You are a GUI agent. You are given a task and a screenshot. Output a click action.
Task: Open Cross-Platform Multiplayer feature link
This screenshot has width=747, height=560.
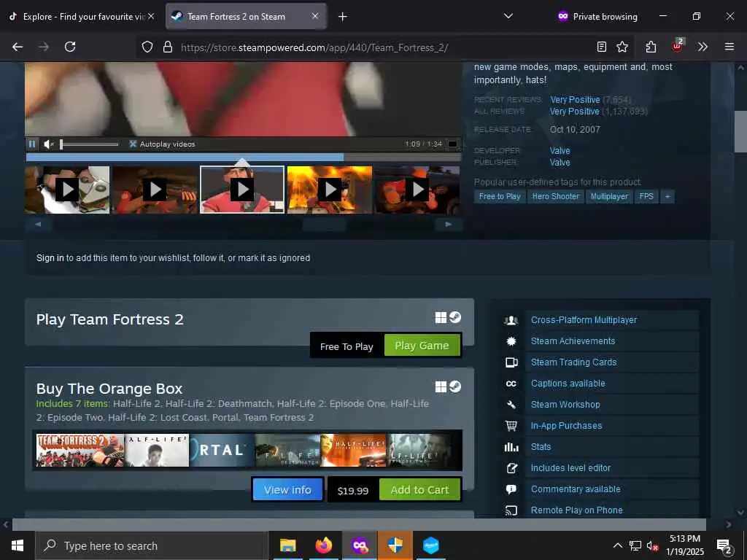[x=584, y=320]
